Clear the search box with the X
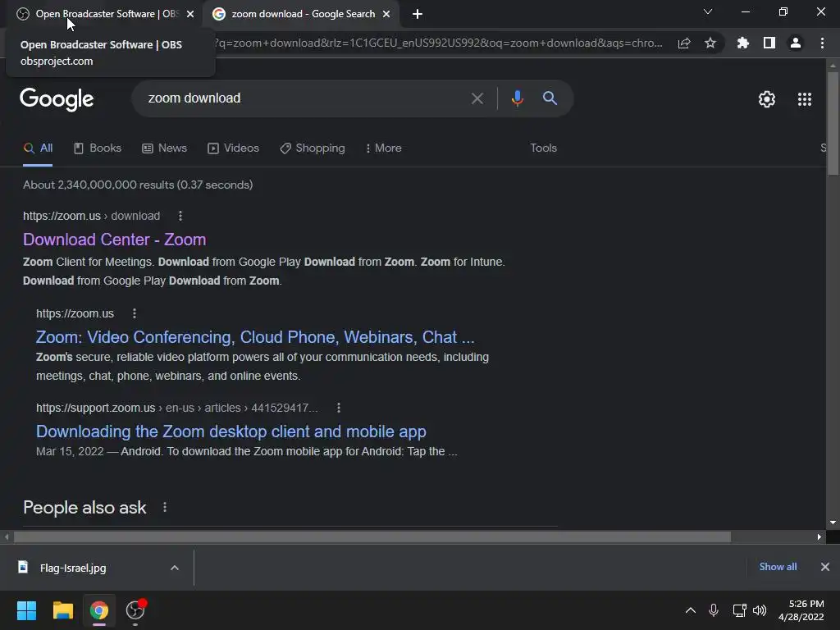 pos(477,98)
